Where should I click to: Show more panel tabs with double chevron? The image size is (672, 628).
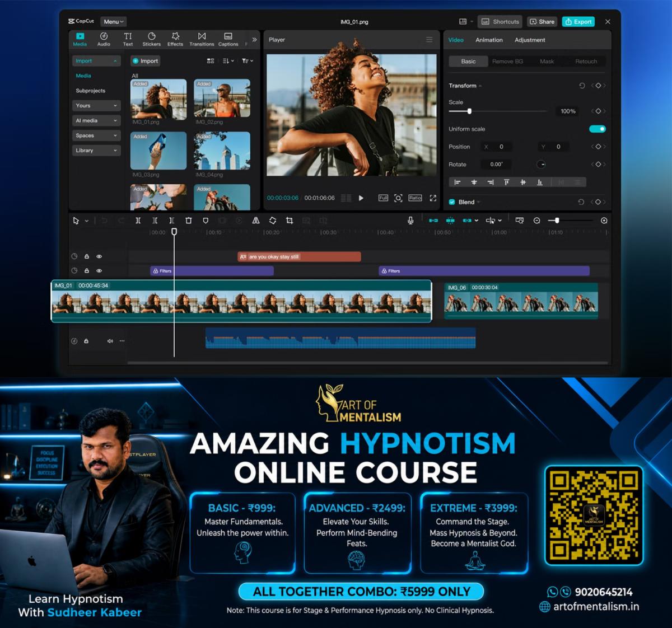pos(254,40)
